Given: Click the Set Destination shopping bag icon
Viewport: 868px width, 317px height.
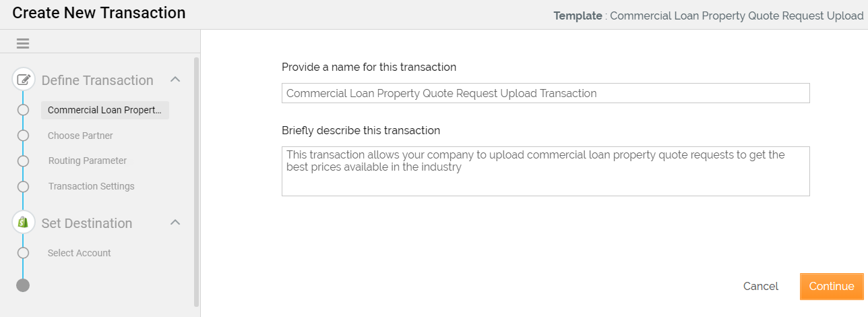Looking at the screenshot, I should pyautogui.click(x=24, y=222).
